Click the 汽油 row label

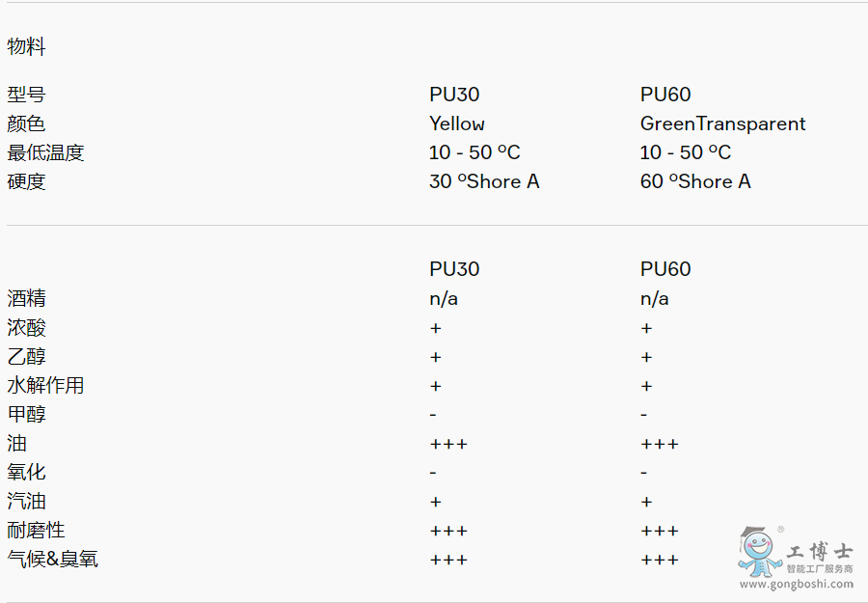[27, 501]
